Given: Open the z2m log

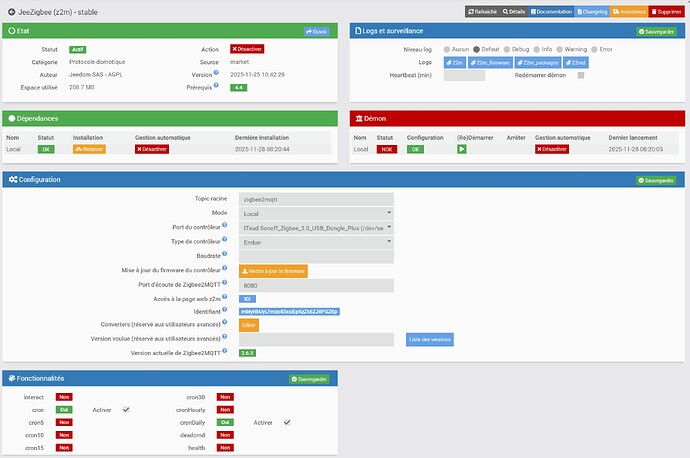Looking at the screenshot, I should [x=455, y=62].
